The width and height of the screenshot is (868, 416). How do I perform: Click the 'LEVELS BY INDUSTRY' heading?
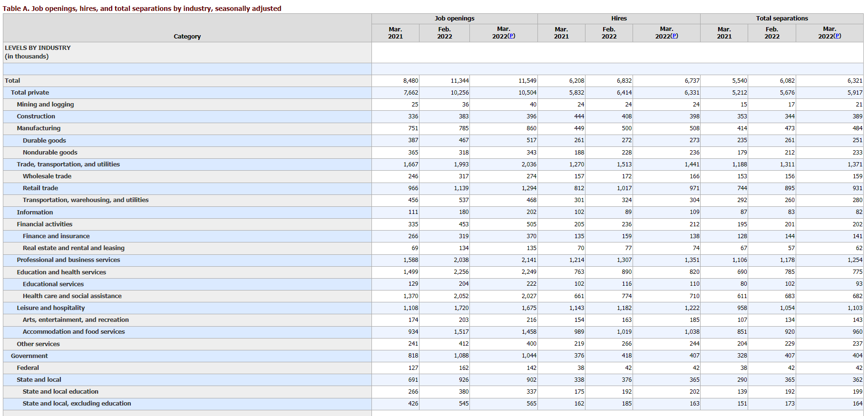38,48
